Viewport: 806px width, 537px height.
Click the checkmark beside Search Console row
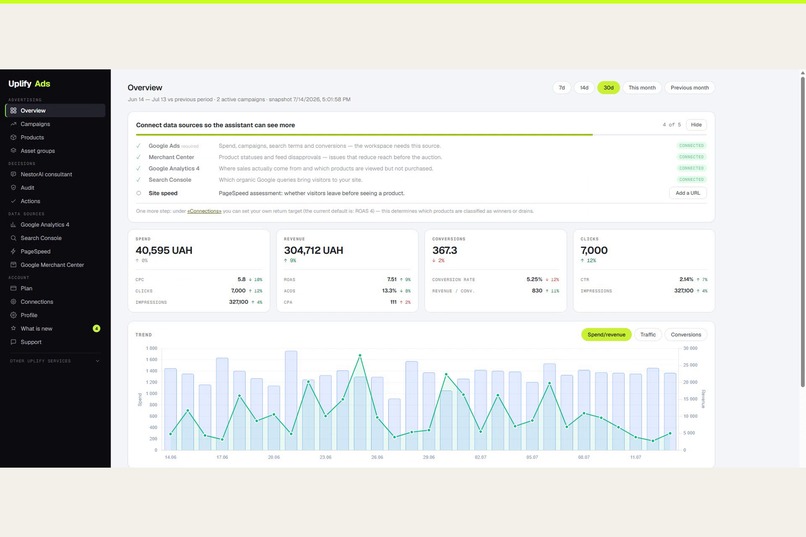click(x=138, y=180)
